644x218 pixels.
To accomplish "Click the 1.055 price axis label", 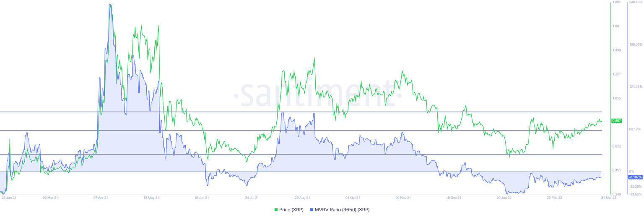I will click(x=617, y=98).
